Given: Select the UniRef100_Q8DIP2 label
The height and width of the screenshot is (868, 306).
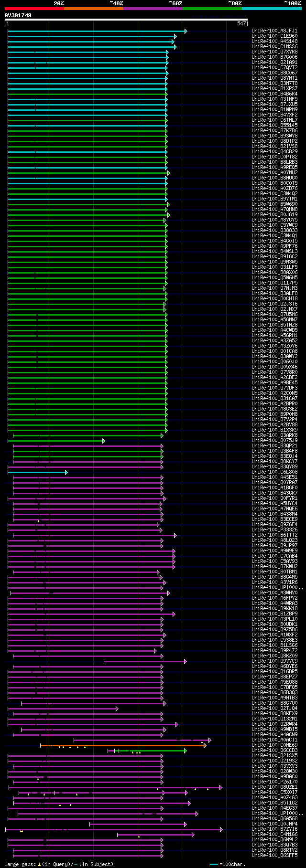Looking at the screenshot, I should point(274,141).
